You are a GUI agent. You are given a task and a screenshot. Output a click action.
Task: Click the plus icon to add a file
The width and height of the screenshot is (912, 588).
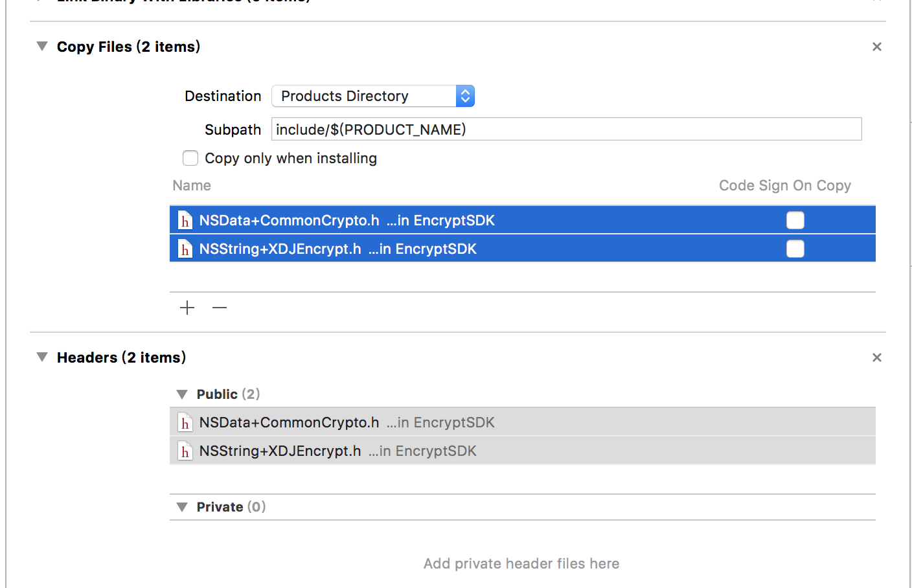187,308
